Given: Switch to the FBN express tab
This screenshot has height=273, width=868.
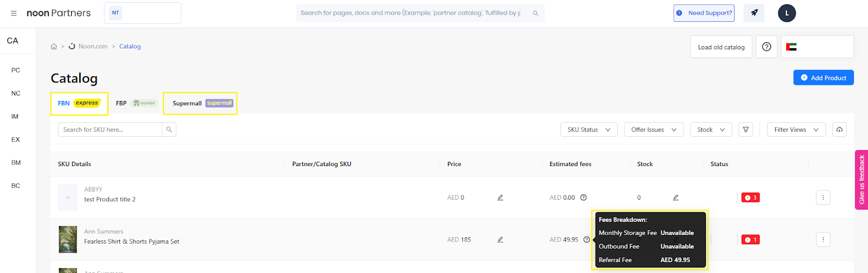Looking at the screenshot, I should pos(79,103).
